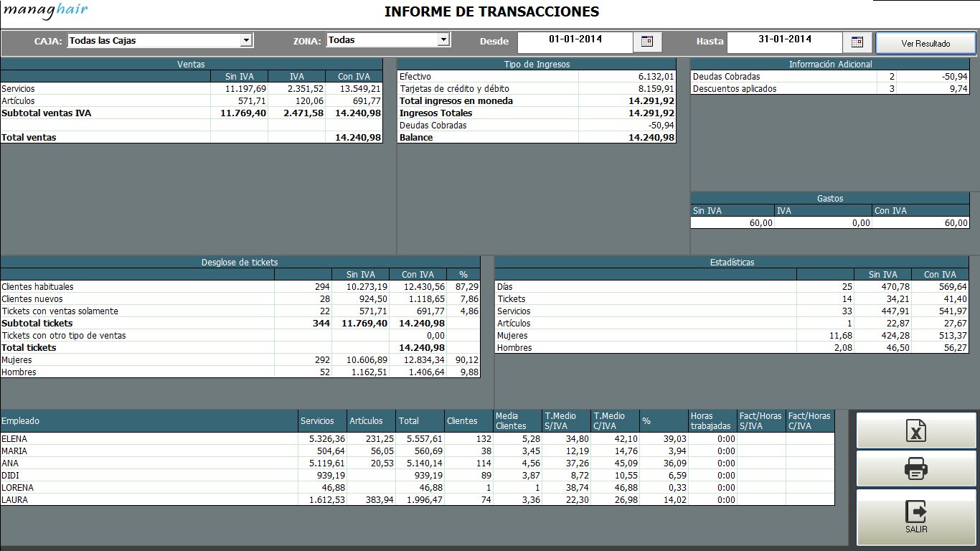This screenshot has height=551, width=980.
Task: Expand the ZONA dropdown arrow
Action: point(443,40)
